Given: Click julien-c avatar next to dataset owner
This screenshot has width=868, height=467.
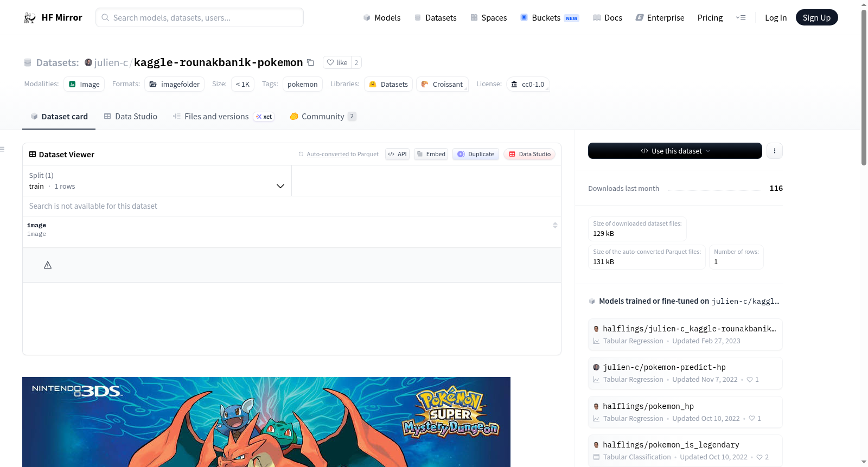Looking at the screenshot, I should pos(88,62).
